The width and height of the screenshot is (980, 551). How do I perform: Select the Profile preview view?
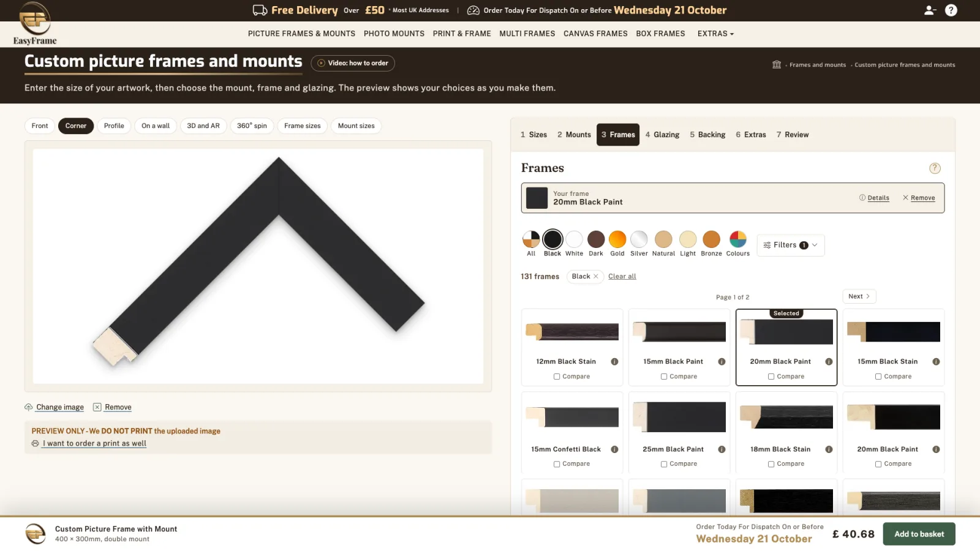[x=114, y=126]
